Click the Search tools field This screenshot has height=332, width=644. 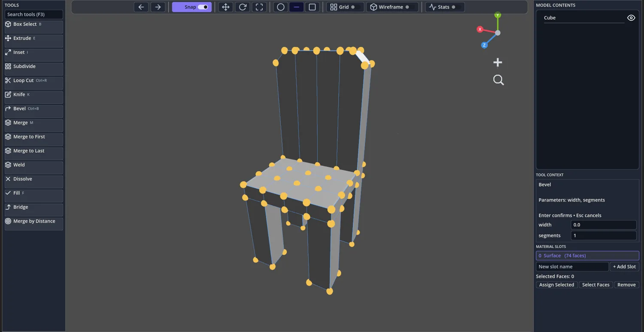click(x=34, y=14)
